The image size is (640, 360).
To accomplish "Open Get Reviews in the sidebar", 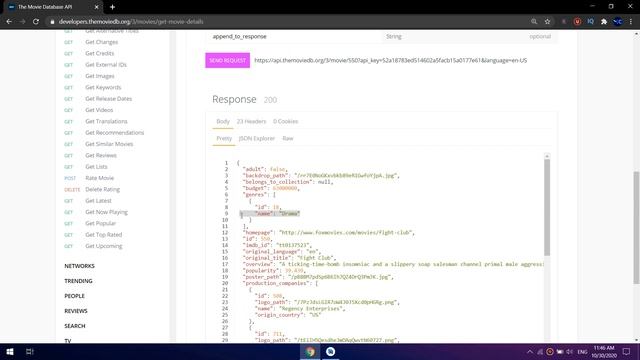I will click(x=101, y=156).
